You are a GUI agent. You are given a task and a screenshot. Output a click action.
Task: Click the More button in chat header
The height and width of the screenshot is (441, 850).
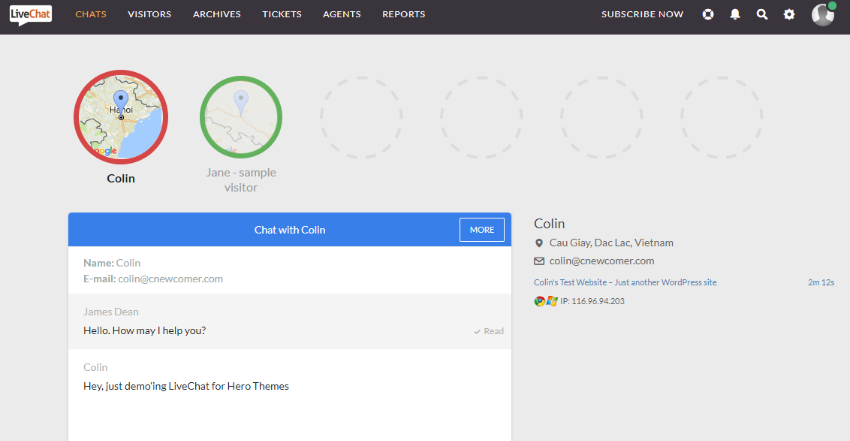482,230
